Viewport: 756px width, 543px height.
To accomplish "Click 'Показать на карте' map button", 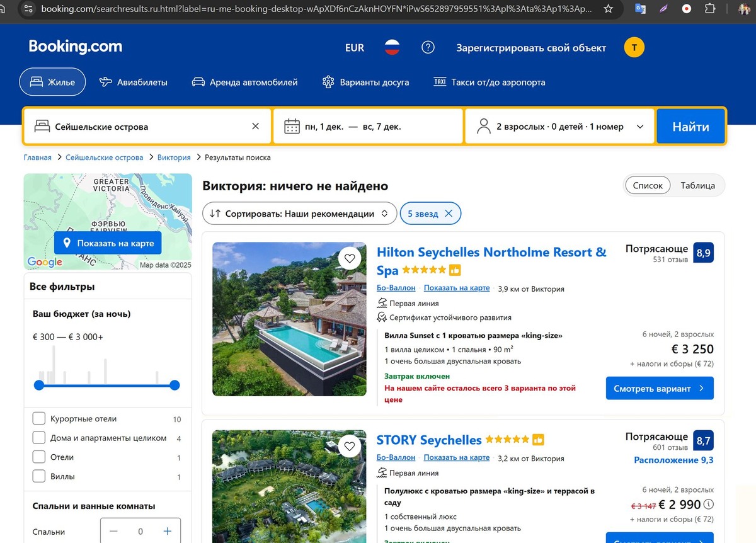I will coord(108,243).
